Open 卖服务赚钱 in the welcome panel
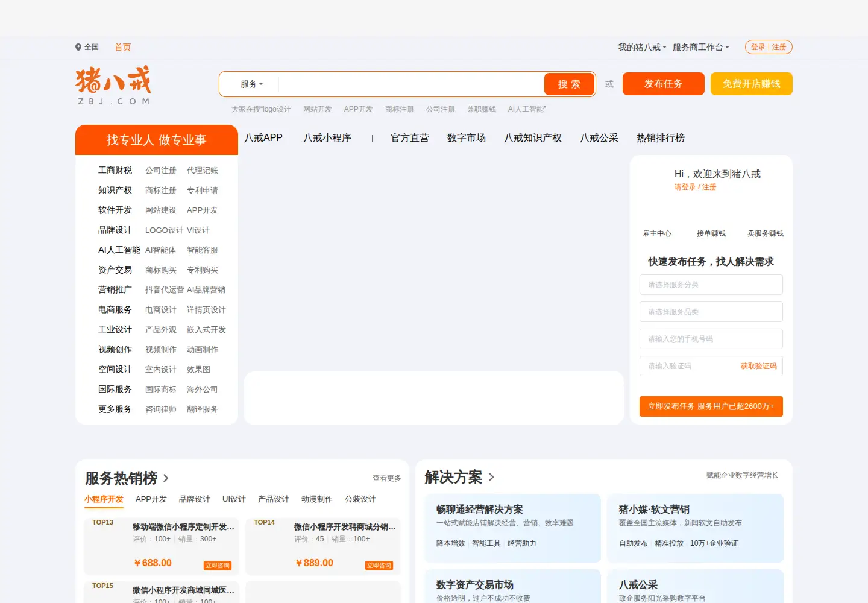 (x=766, y=233)
